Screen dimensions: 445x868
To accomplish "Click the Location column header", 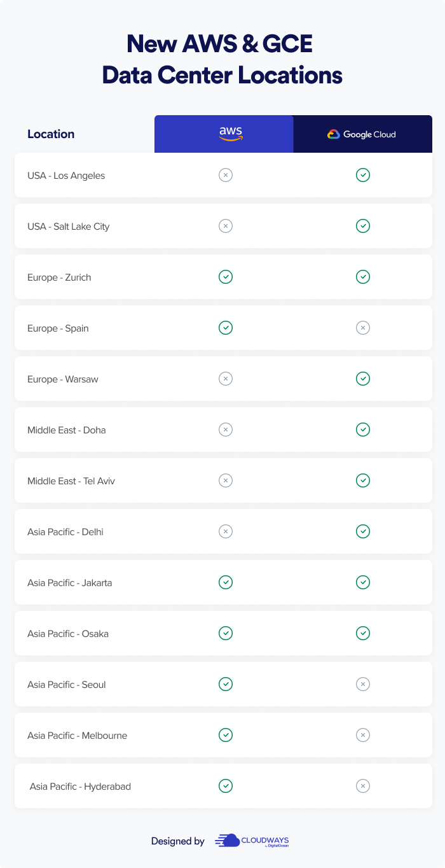I will coord(51,134).
